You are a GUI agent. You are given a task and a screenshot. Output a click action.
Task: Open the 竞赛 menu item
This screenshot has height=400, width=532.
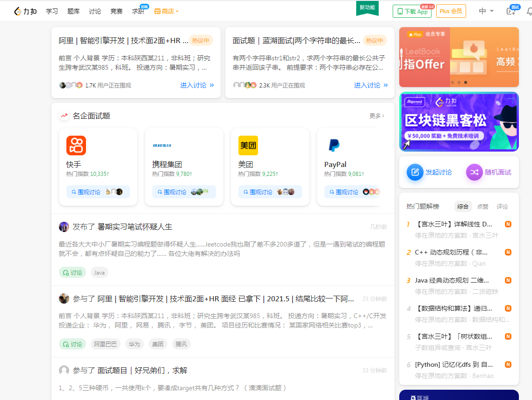tap(116, 11)
